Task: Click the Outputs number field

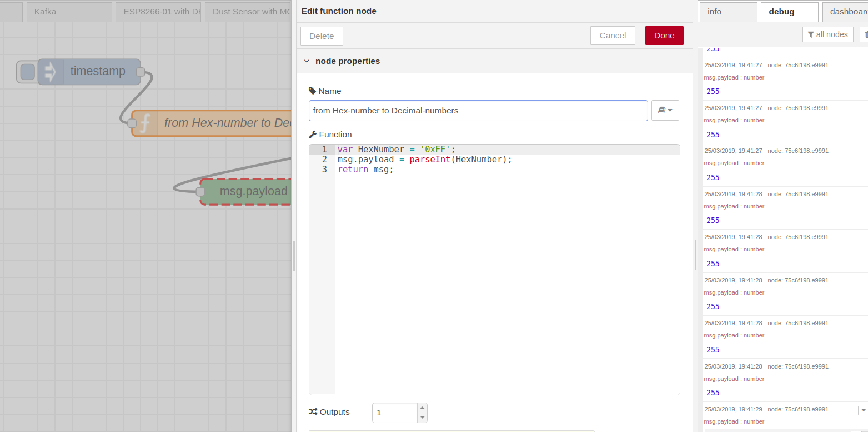Action: tap(394, 413)
